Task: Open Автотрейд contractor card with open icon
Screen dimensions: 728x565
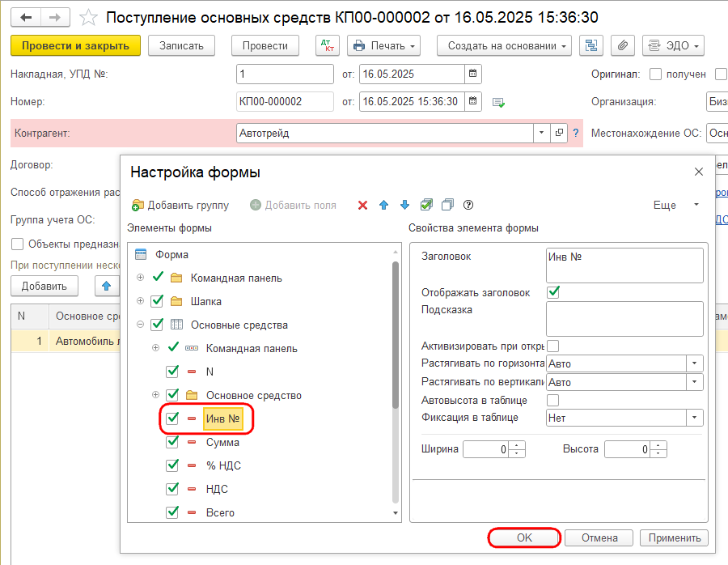Action: pos(559,133)
